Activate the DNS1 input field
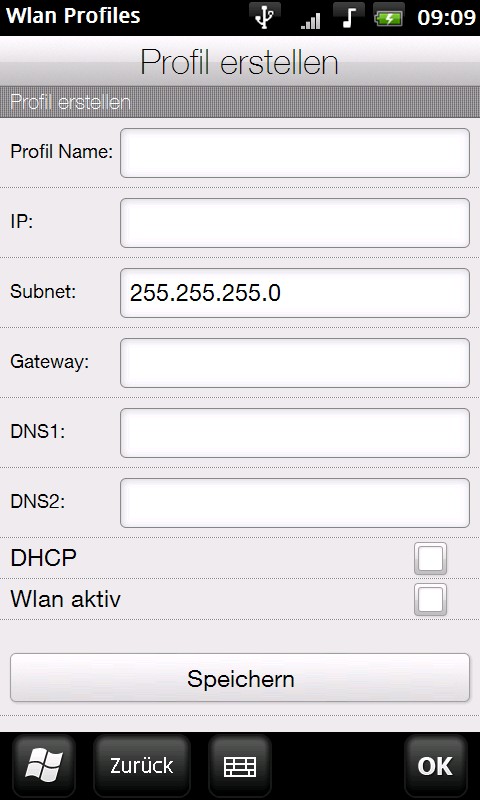480x800 pixels. pyautogui.click(x=295, y=433)
